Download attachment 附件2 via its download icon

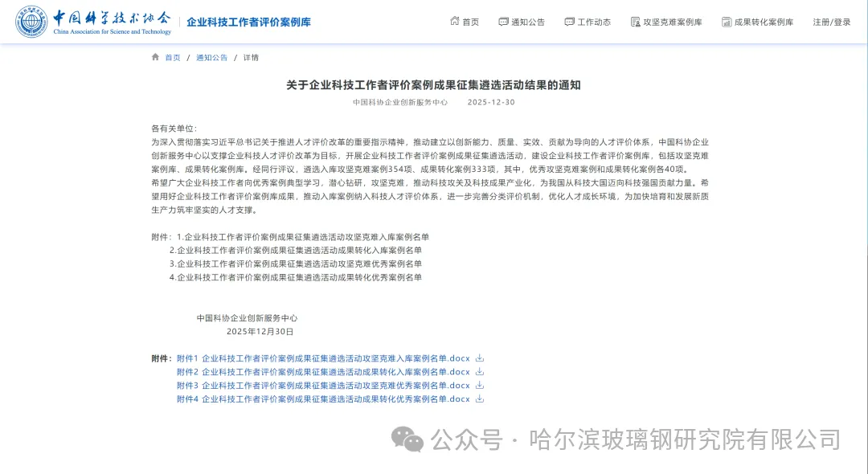tap(479, 372)
